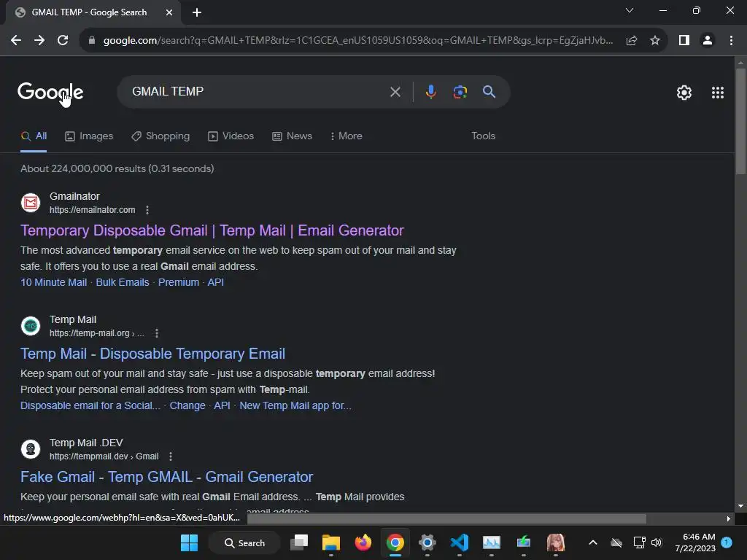The image size is (747, 560).
Task: Click the magnifier search button
Action: 489,91
